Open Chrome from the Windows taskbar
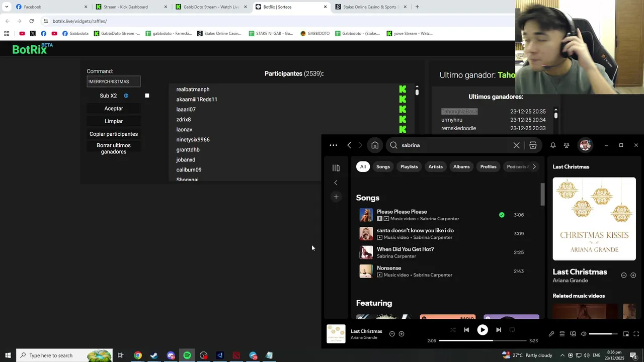This screenshot has width=644, height=362. point(137,355)
